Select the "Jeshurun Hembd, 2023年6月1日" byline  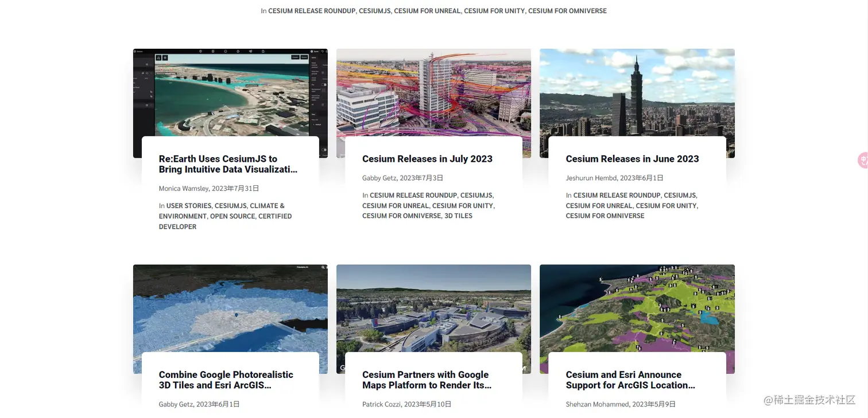[615, 178]
